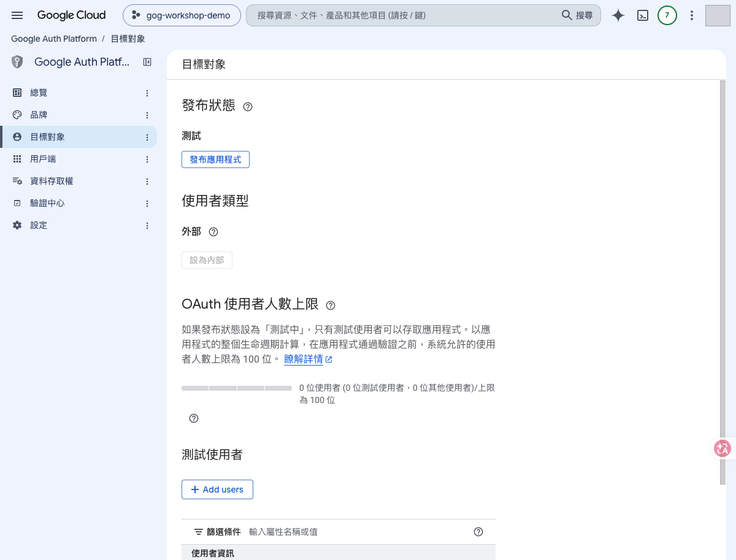Click the account avatar in top right
This screenshot has height=560, width=736.
point(718,16)
